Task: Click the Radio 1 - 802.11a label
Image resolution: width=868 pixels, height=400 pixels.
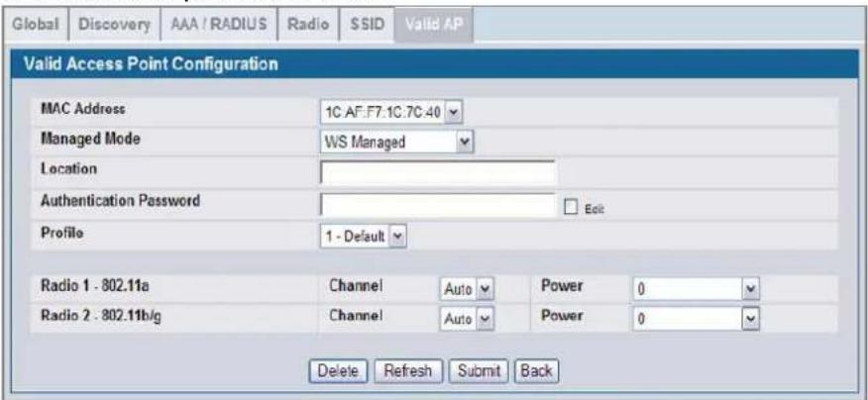Action: tap(96, 288)
